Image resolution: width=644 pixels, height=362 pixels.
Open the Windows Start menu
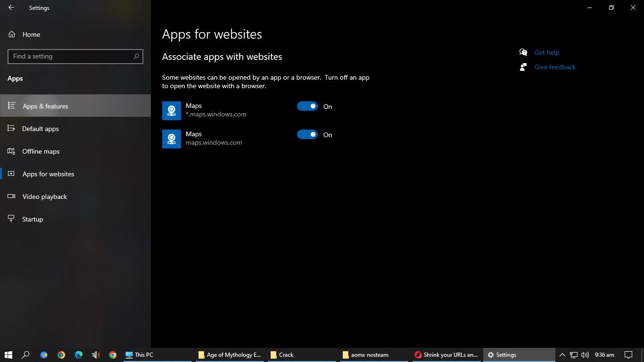pos(8,355)
